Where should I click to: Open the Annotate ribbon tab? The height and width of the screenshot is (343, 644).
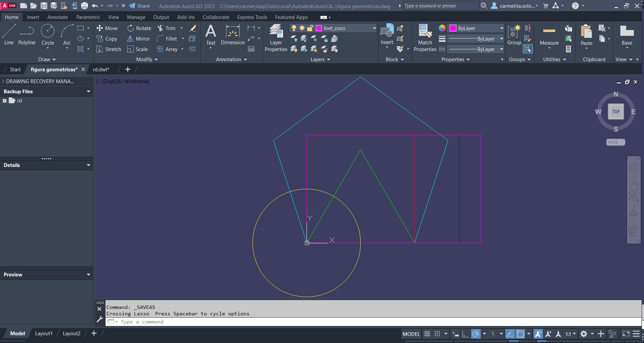pos(57,17)
